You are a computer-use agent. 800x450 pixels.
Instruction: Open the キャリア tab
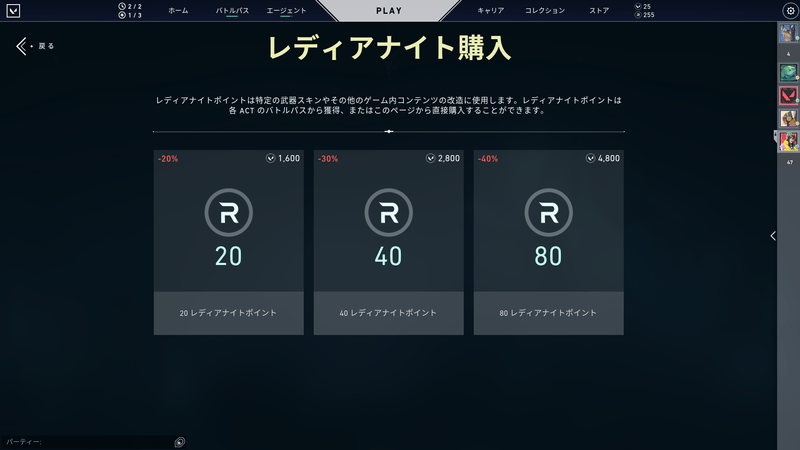tap(490, 11)
